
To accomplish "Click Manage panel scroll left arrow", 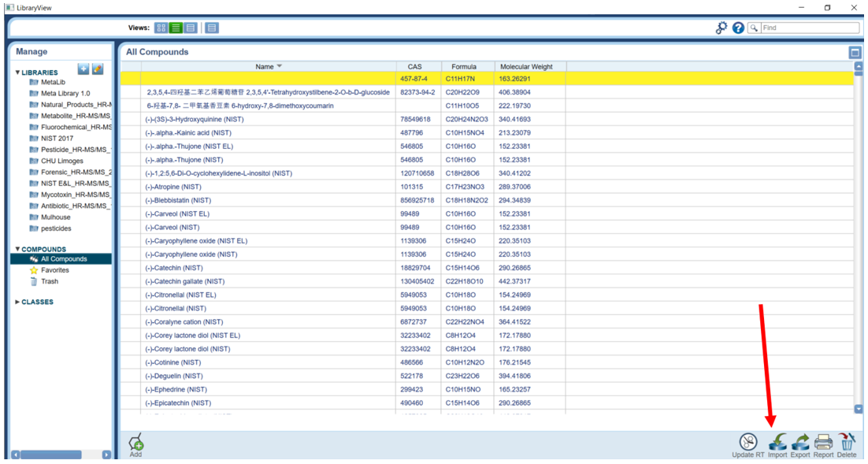I will [16, 455].
